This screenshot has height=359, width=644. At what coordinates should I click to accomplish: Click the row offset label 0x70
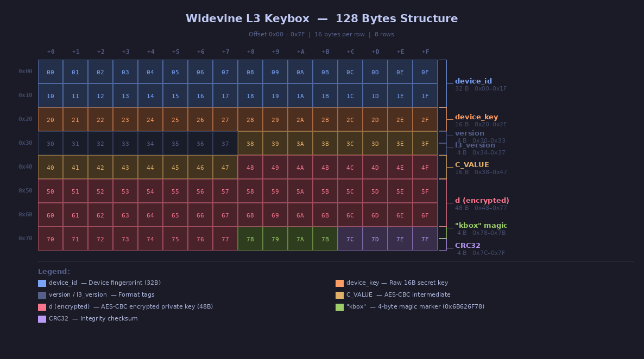click(26, 238)
